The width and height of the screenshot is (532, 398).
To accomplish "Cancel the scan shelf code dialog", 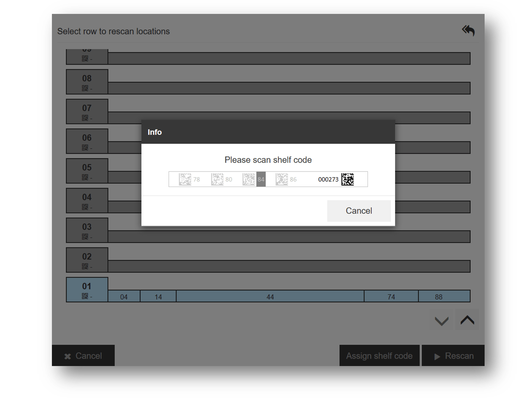I will 359,211.
